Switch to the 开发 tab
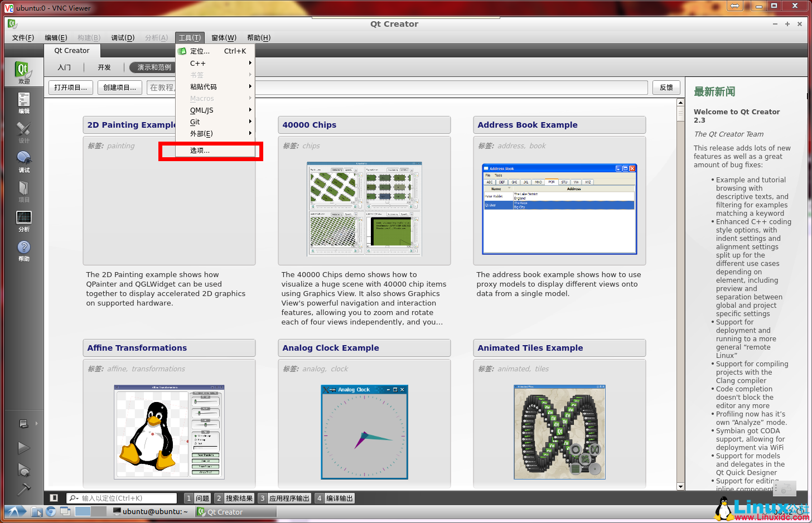Screen dimensions: 812x523 (104, 67)
